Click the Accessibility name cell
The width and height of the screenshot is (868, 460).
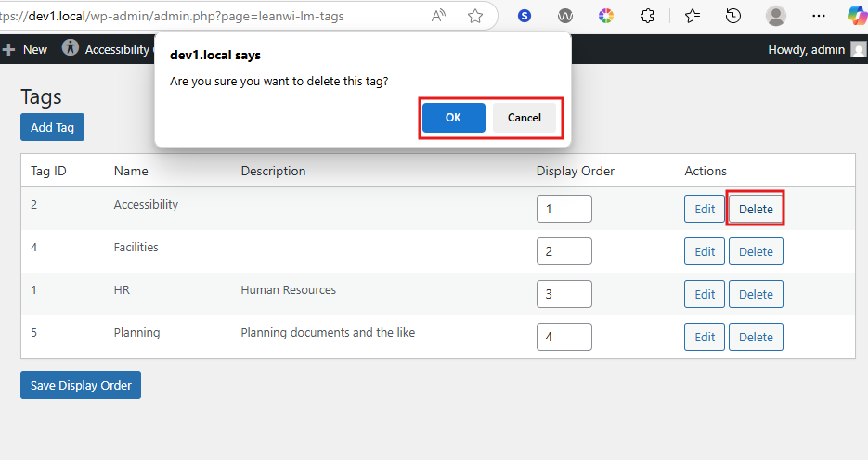point(146,205)
